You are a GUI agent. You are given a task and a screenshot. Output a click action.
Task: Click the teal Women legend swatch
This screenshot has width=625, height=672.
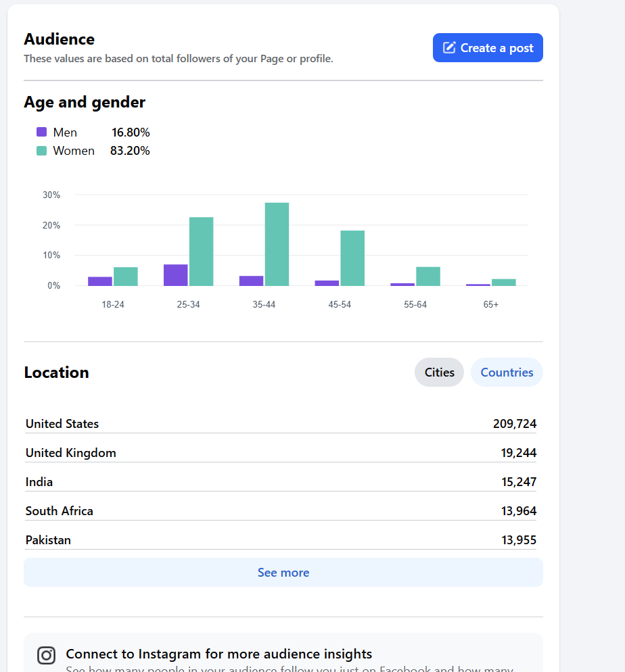coord(42,151)
